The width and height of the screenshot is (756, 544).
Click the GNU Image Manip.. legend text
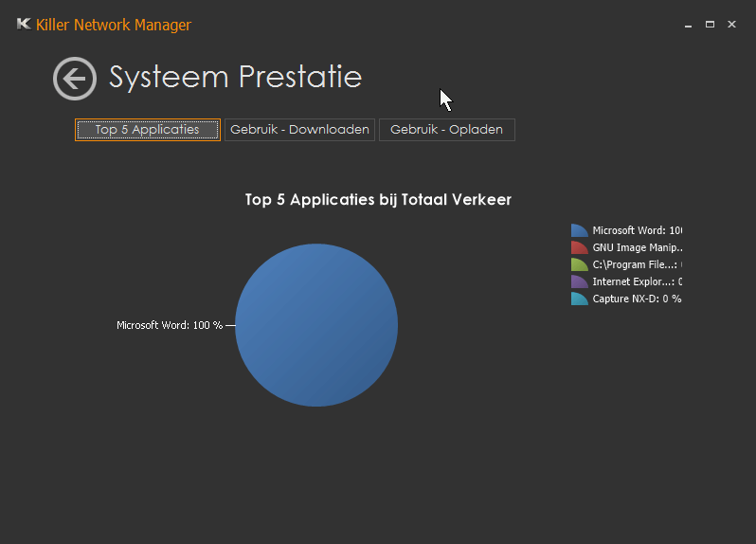(638, 248)
